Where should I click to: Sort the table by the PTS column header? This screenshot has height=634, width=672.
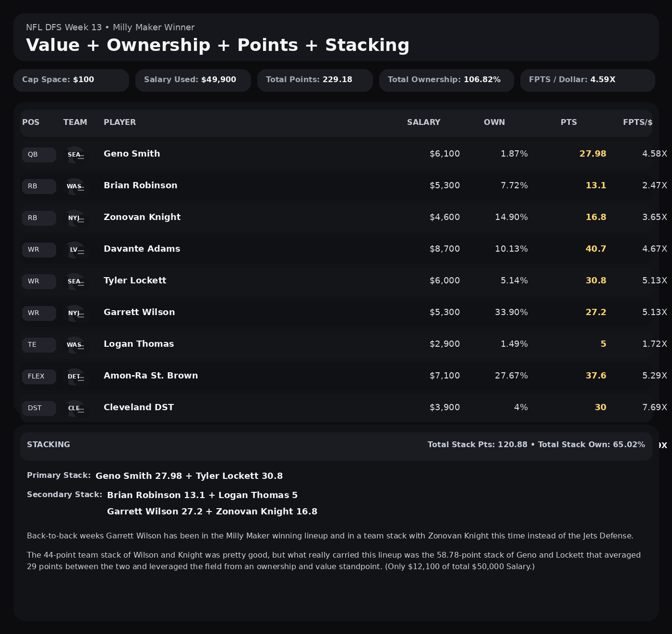(x=568, y=122)
